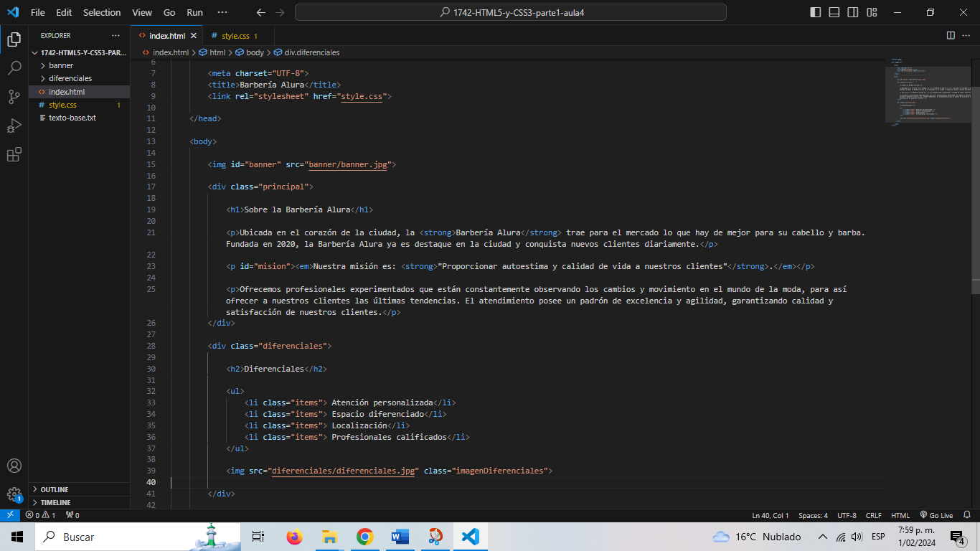Open Run and Debug view
This screenshot has width=980, height=551.
tap(14, 126)
